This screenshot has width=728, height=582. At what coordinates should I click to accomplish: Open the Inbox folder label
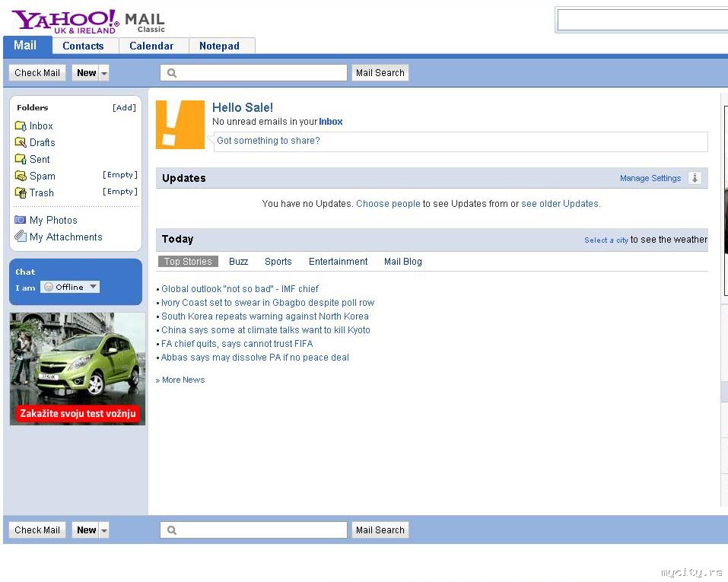(x=41, y=126)
